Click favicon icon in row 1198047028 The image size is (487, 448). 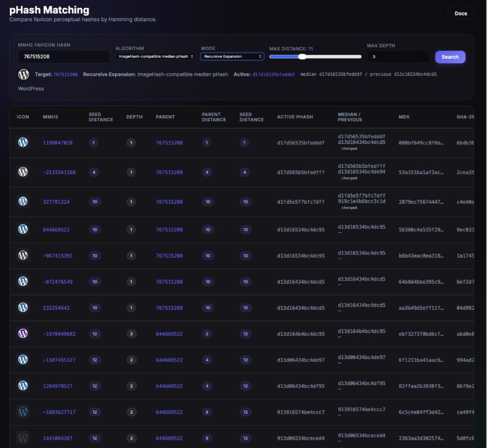click(23, 142)
